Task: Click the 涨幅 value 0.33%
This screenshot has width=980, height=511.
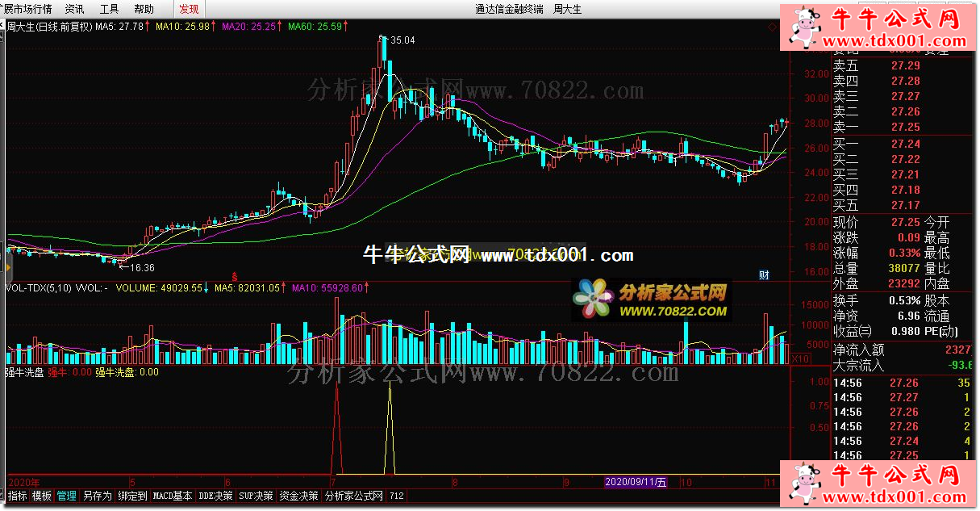Action: (x=905, y=253)
